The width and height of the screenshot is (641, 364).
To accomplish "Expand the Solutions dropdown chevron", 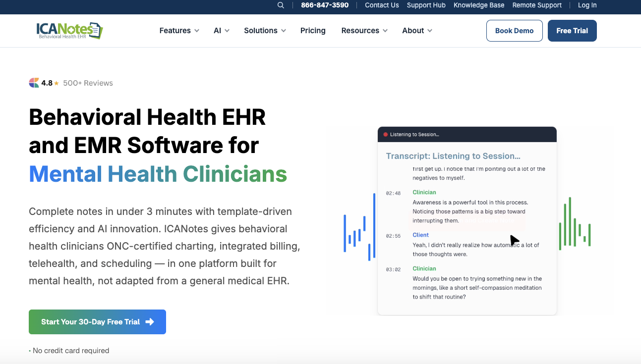I will 284,31.
